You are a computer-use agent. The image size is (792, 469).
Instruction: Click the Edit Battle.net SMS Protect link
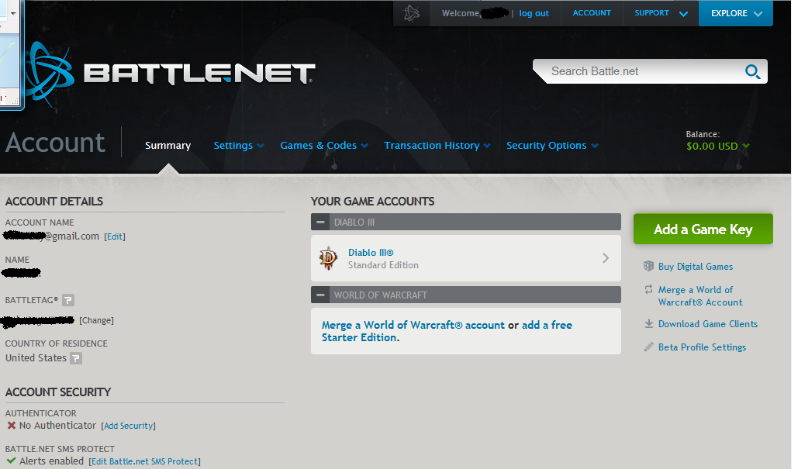[144, 461]
